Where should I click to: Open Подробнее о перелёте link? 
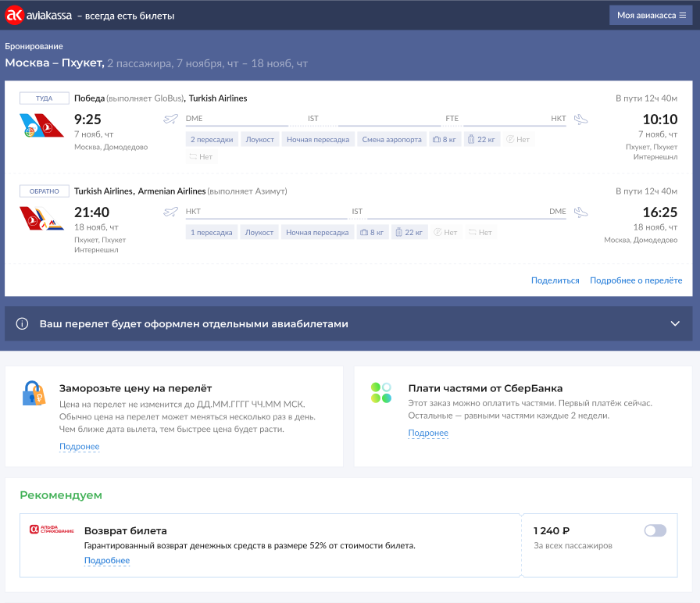pos(636,280)
